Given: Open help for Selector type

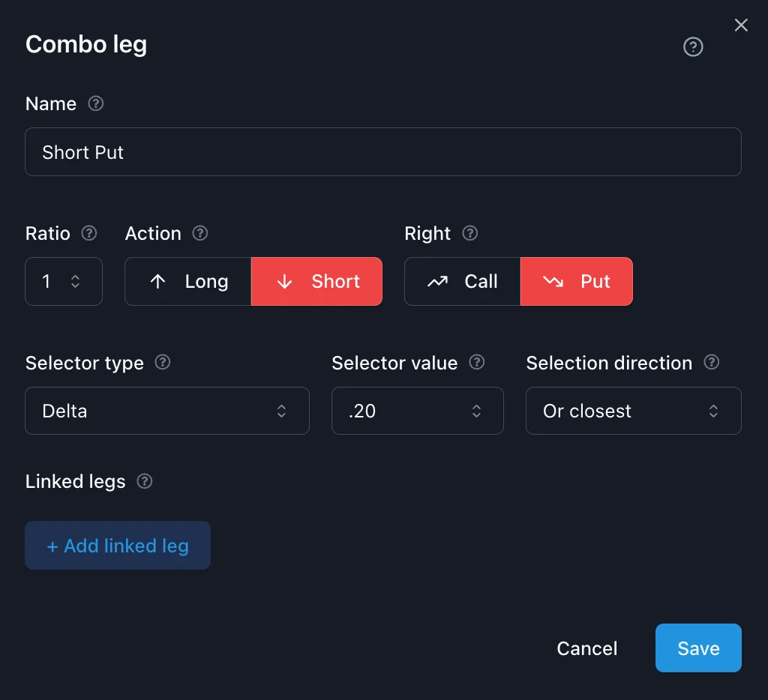Looking at the screenshot, I should tap(162, 363).
